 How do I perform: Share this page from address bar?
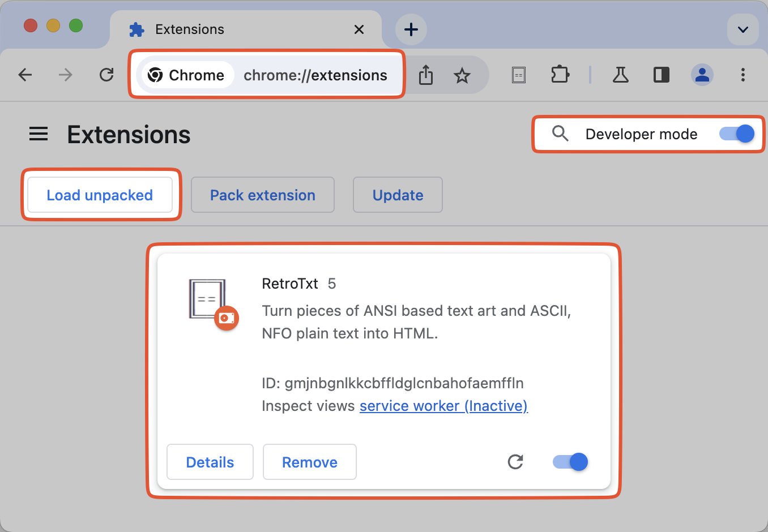(x=426, y=75)
